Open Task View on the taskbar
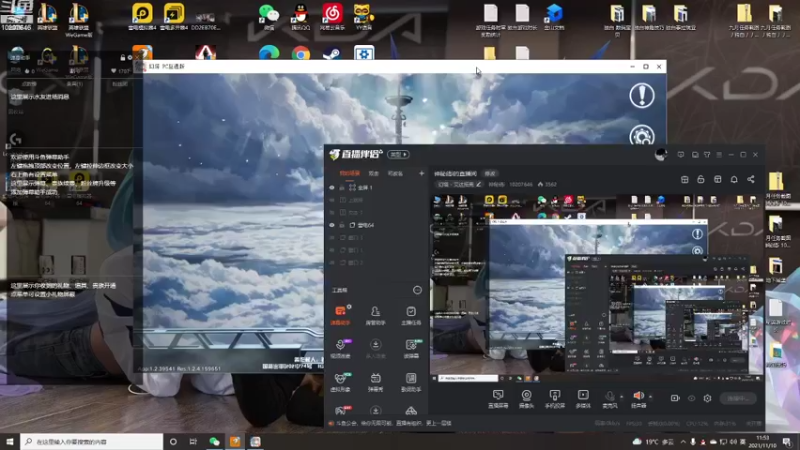The width and height of the screenshot is (800, 450). click(x=193, y=442)
